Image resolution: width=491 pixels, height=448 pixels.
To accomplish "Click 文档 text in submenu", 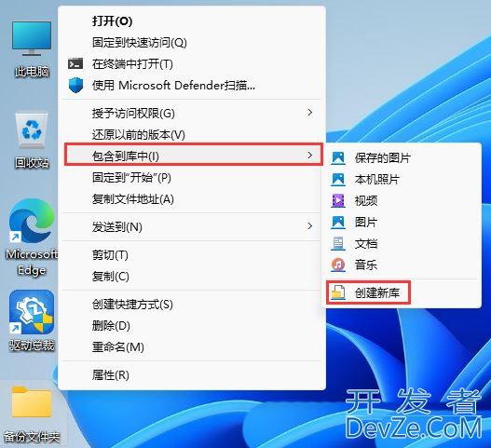I will coord(366,244).
